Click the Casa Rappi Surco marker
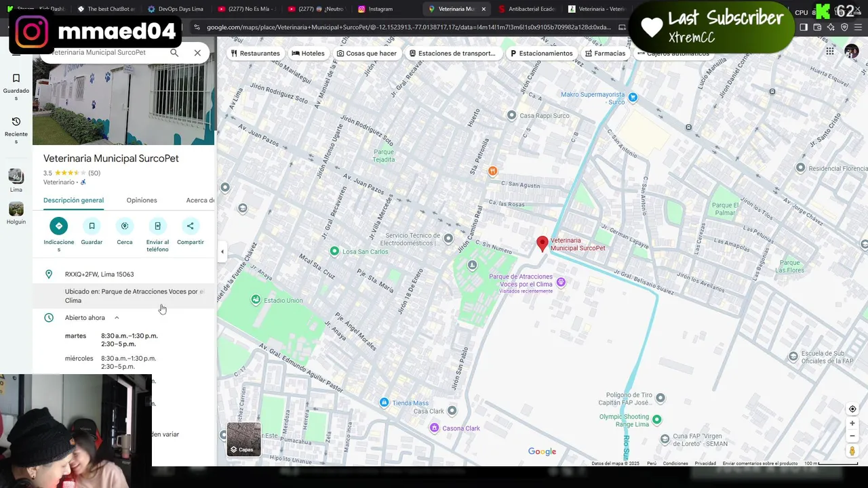This screenshot has height=488, width=868. tap(512, 115)
